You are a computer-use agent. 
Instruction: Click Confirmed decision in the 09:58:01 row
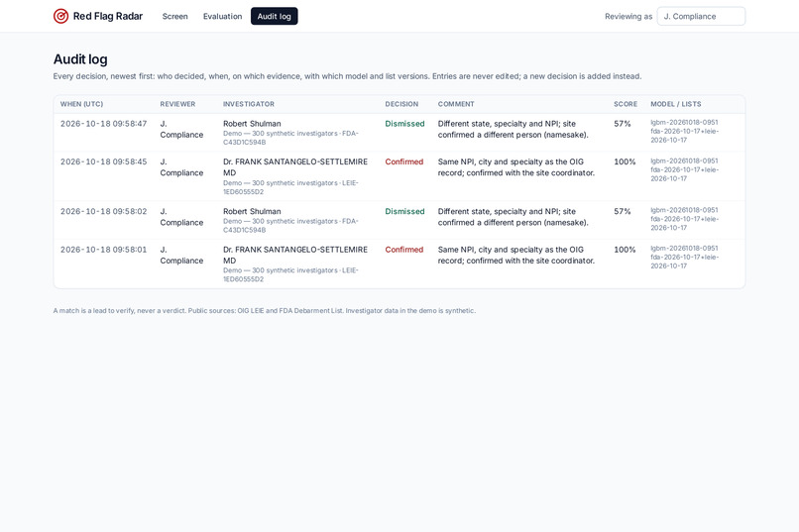point(404,250)
